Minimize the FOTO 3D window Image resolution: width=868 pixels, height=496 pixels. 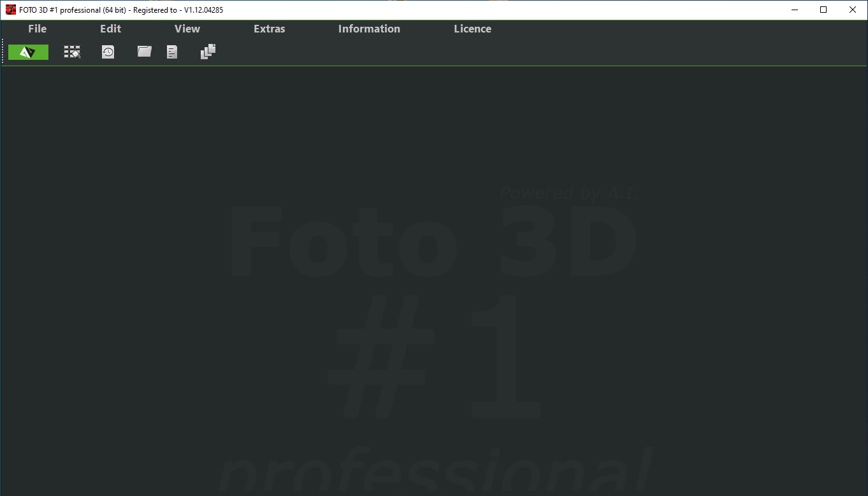click(x=795, y=10)
